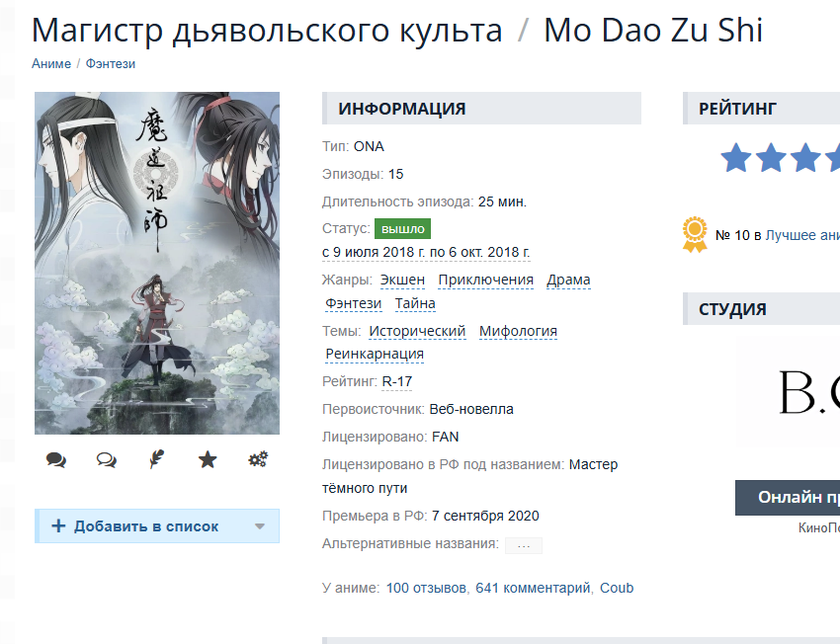Click the feather write review icon
Image resolution: width=840 pixels, height=644 pixels.
click(156, 459)
